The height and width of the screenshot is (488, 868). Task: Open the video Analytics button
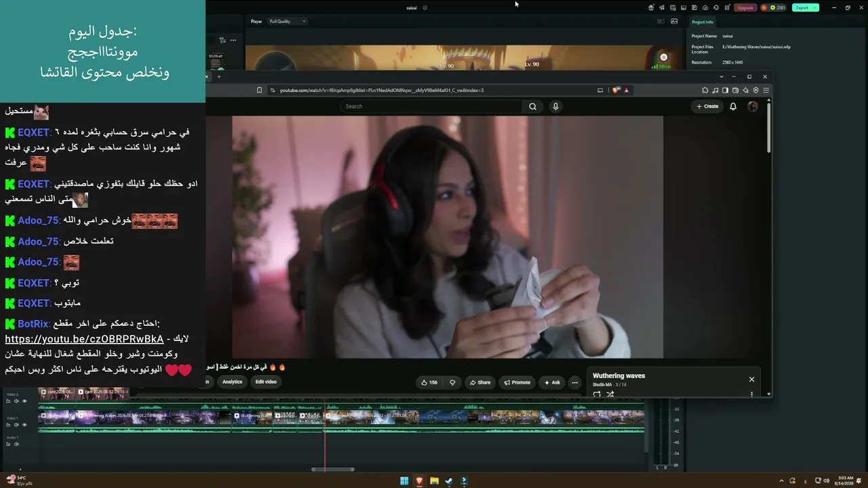[232, 382]
